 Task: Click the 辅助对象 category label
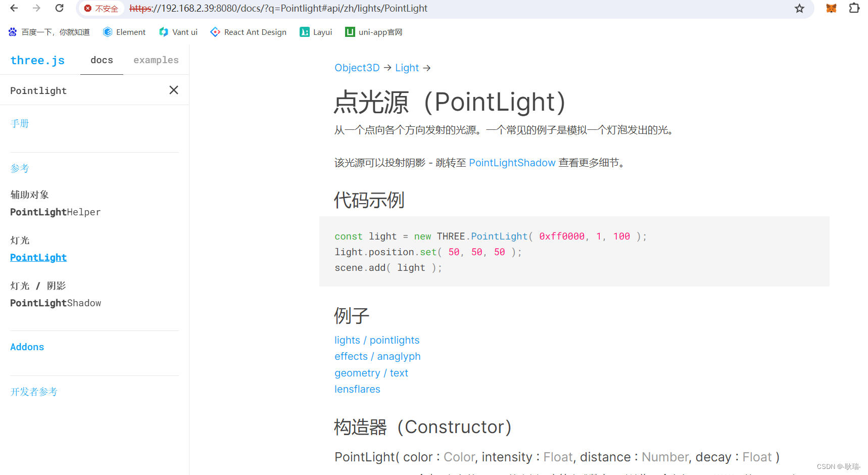coord(29,195)
